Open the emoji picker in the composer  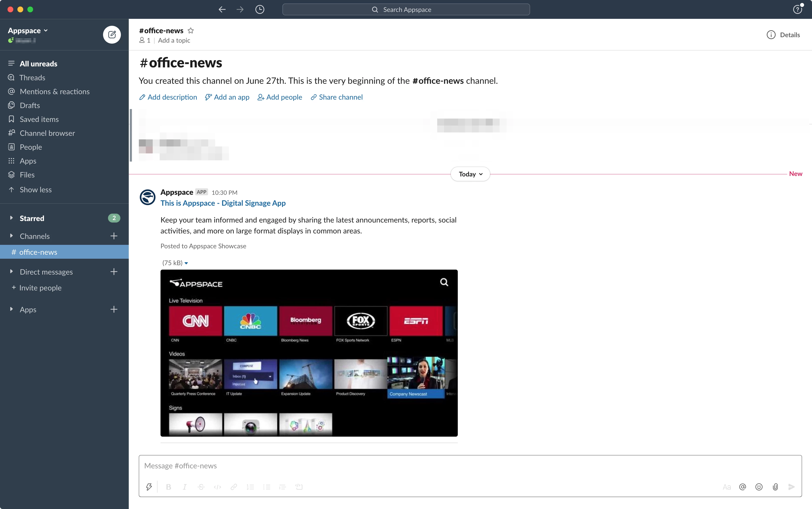[759, 487]
